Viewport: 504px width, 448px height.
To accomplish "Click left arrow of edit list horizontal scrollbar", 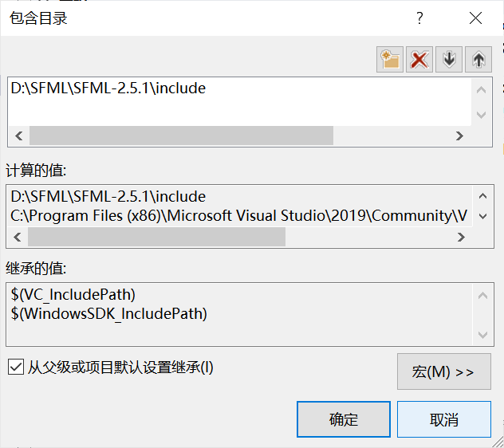I will 18,136.
